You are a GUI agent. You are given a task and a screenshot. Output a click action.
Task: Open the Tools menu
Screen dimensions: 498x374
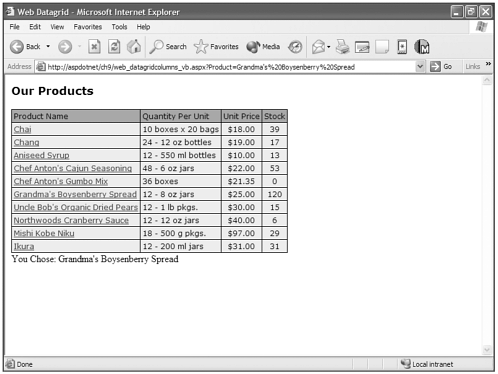[119, 27]
